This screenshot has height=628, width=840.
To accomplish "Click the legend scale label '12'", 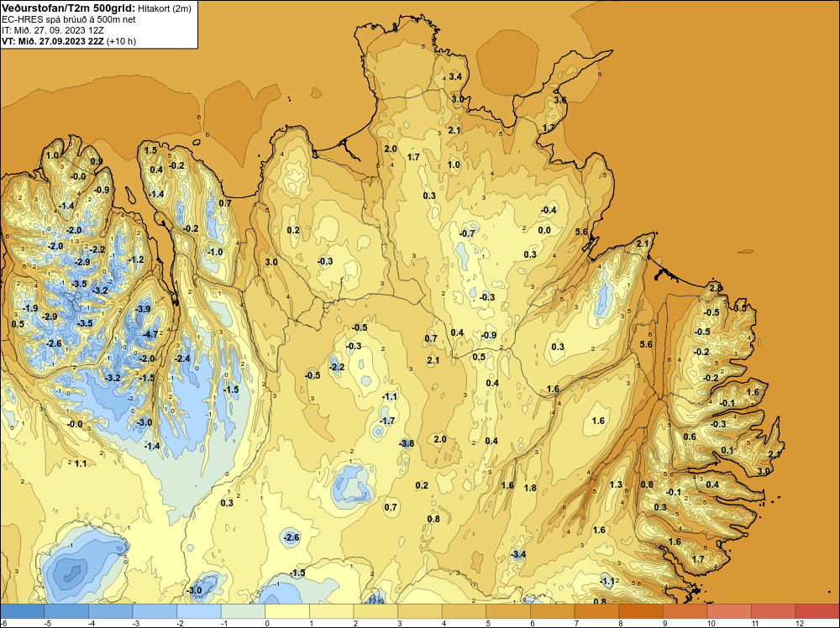I will 800,623.
